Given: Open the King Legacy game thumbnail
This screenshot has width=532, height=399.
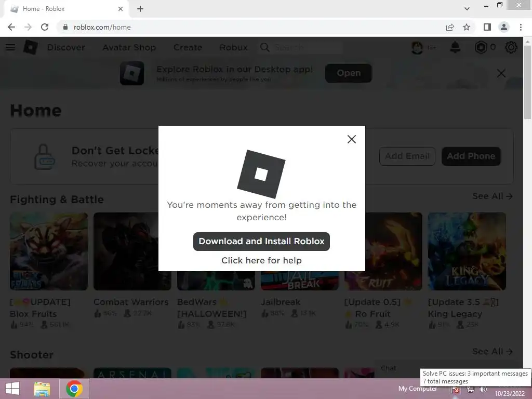Looking at the screenshot, I should [467, 251].
